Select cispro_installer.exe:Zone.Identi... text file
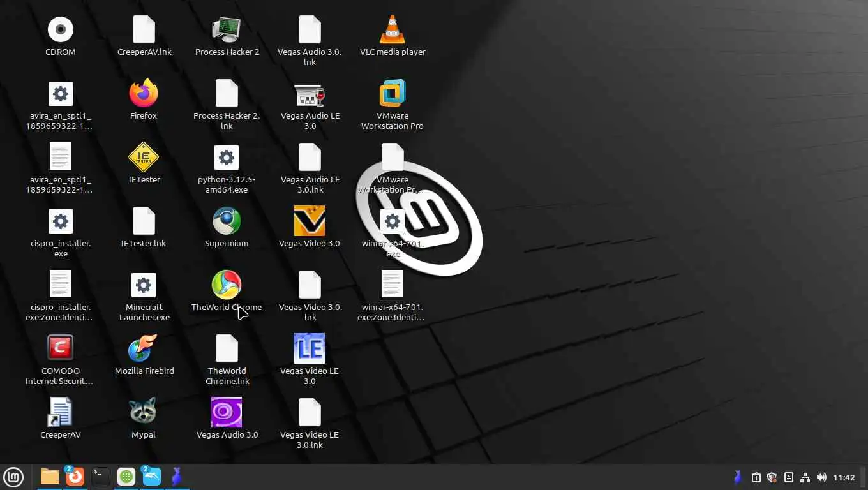This screenshot has height=490, width=868. (61, 285)
